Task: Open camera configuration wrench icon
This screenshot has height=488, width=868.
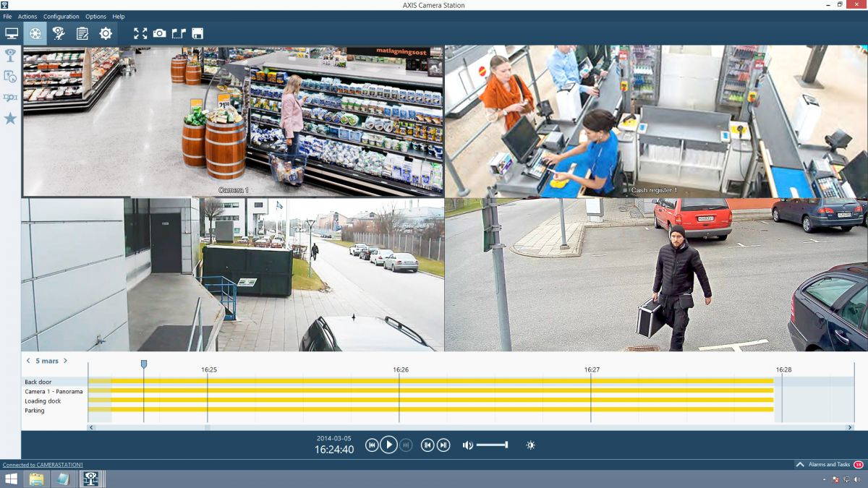Action: tap(59, 33)
